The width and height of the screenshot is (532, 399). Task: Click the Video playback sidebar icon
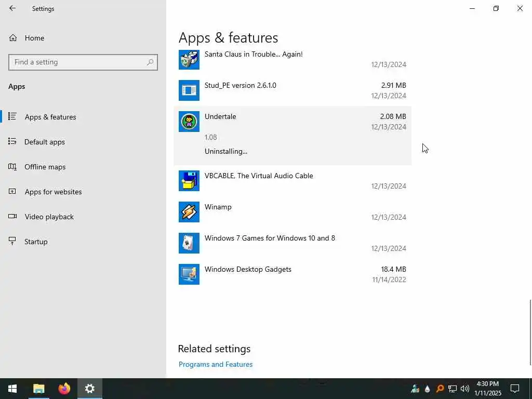pos(12,216)
